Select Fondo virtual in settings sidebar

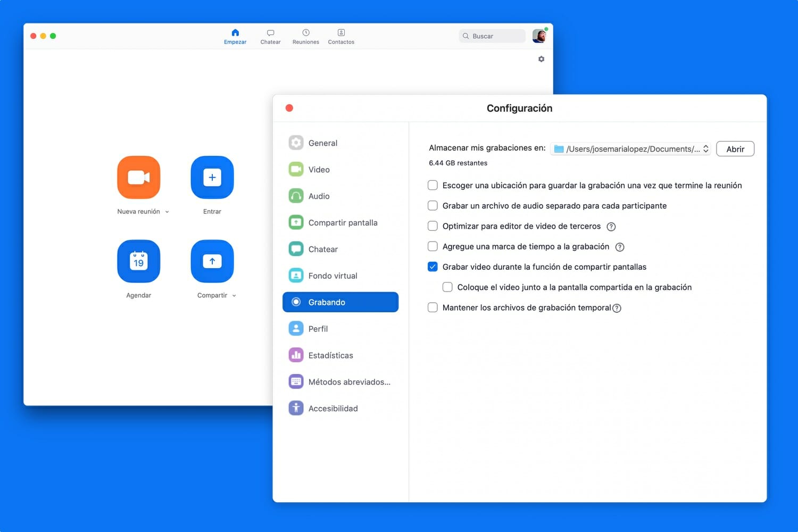coord(332,276)
